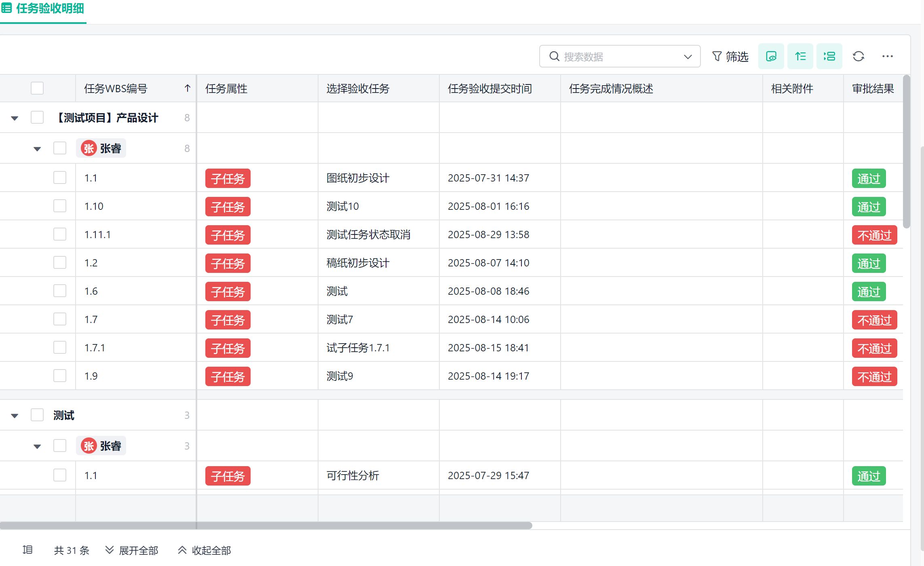Click the sort settings toolbar icon
The image size is (924, 566).
[800, 56]
